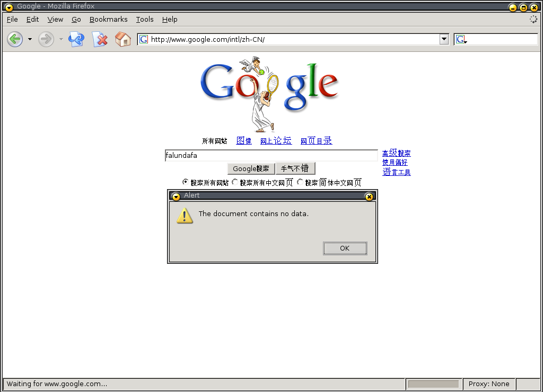Open the Help menu
543x392 pixels.
pyautogui.click(x=170, y=20)
